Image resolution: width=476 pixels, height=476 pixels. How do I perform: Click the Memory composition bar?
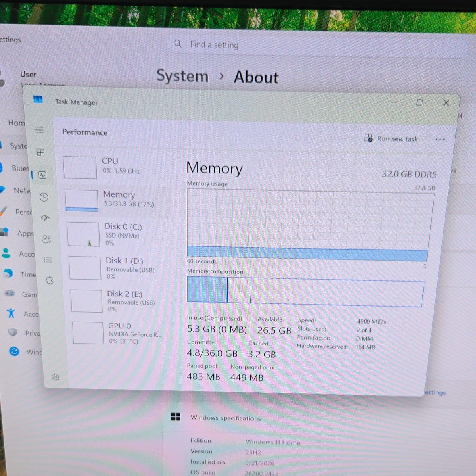coord(305,292)
